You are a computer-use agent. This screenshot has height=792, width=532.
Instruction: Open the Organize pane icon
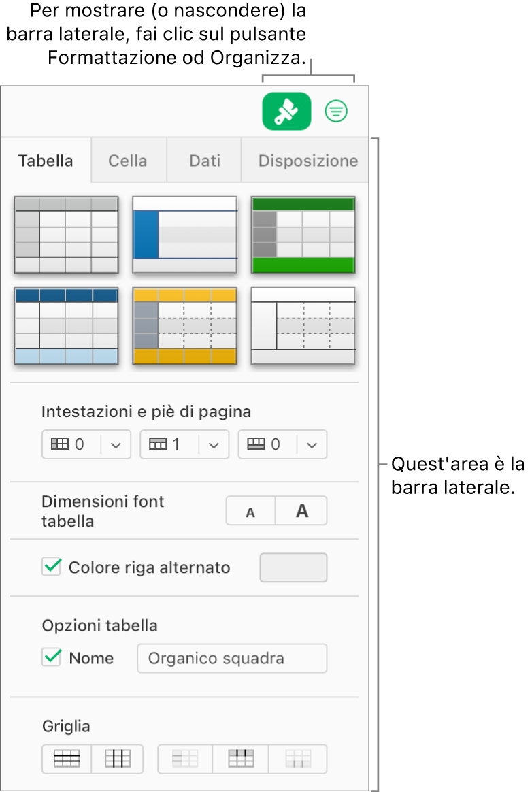click(336, 111)
